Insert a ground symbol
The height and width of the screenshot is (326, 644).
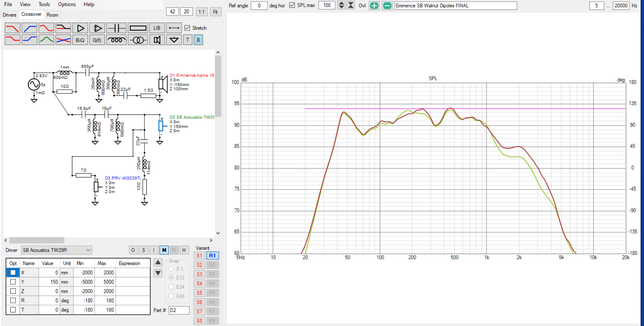[x=174, y=40]
